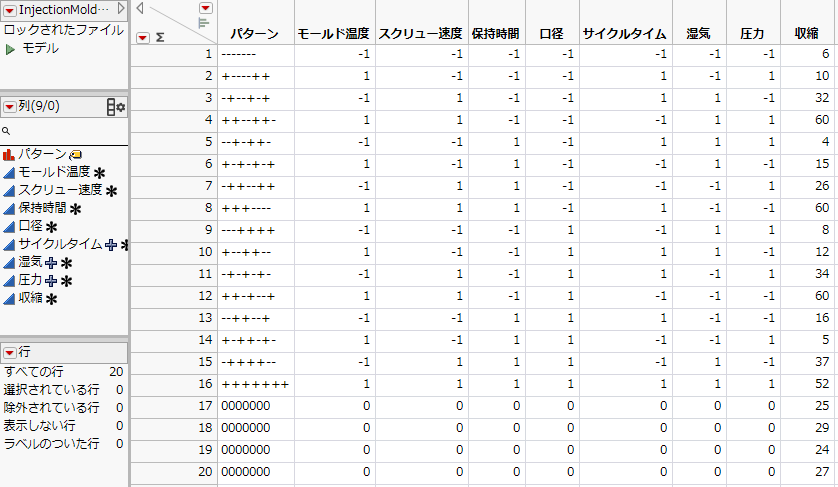838x487 pixels.
Task: Click すべての行 in the rows panel
Action: [x=34, y=372]
